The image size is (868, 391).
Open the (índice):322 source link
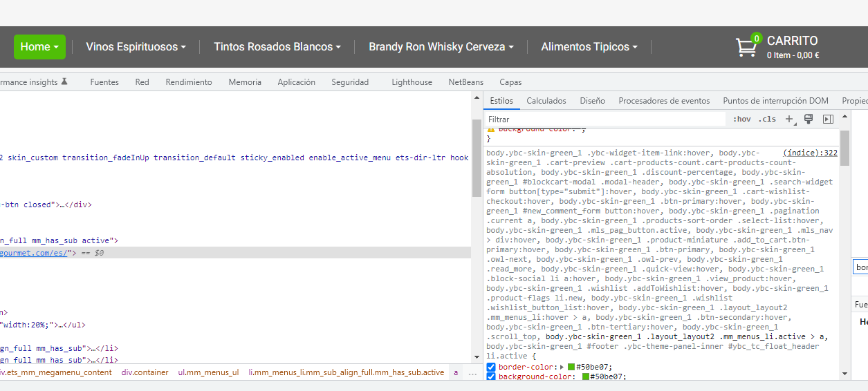tap(810, 153)
